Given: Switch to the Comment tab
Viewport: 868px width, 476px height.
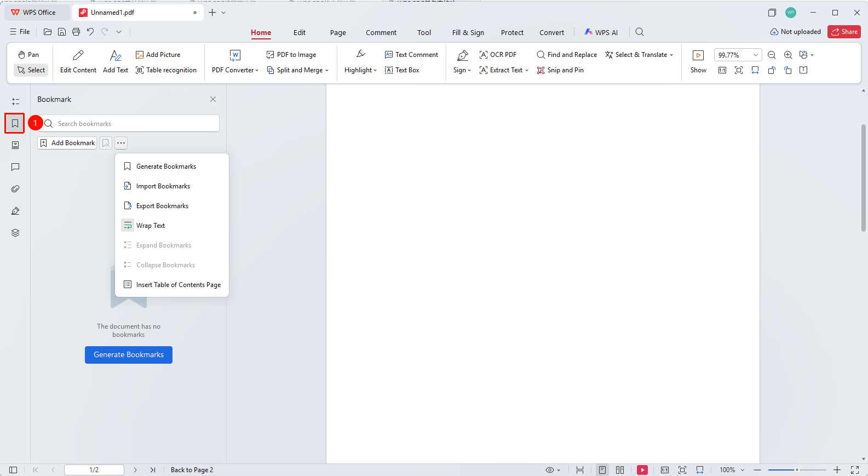Looking at the screenshot, I should pos(381,32).
